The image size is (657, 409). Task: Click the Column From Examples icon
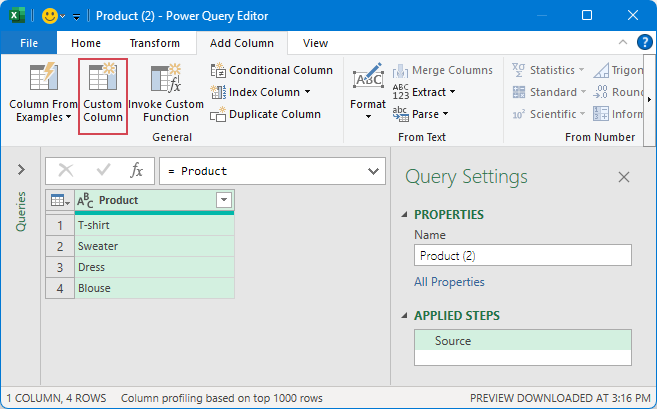pos(44,76)
